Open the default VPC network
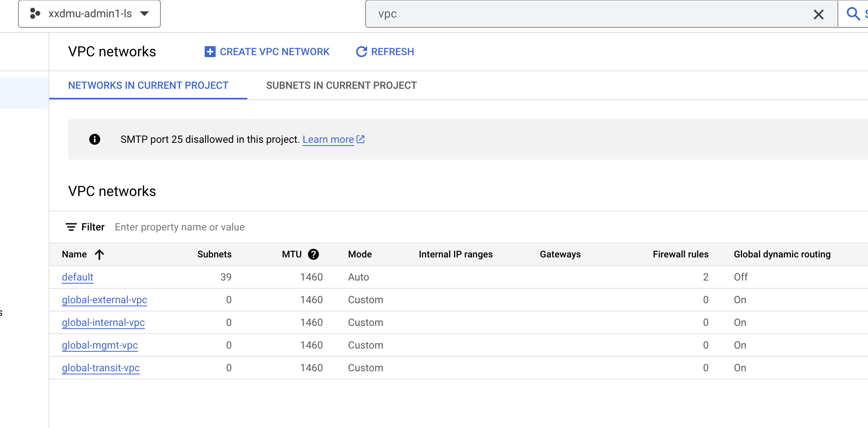The width and height of the screenshot is (868, 428). 77,277
